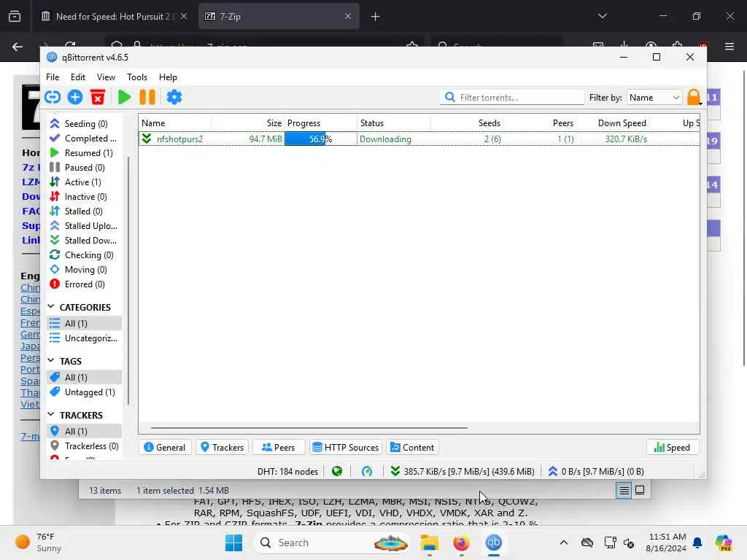Select All (1) under Trackers

85,431
